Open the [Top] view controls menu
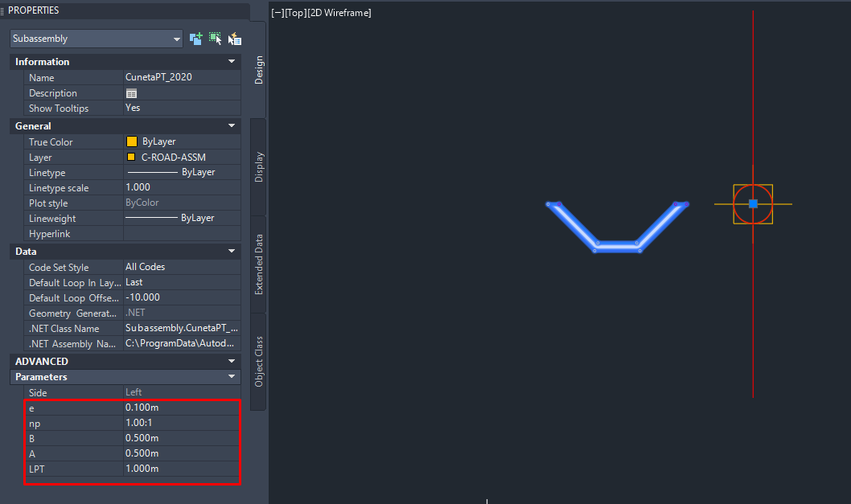The width and height of the screenshot is (851, 504). (295, 13)
